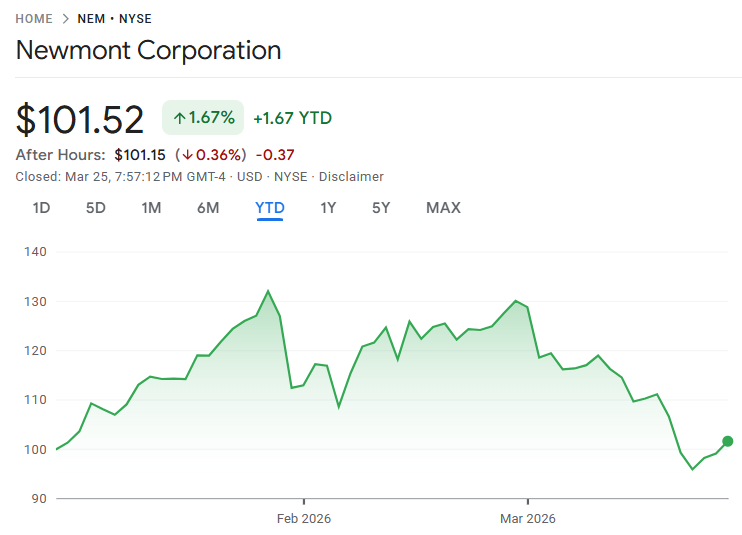Select the 1D time range tab

point(41,208)
